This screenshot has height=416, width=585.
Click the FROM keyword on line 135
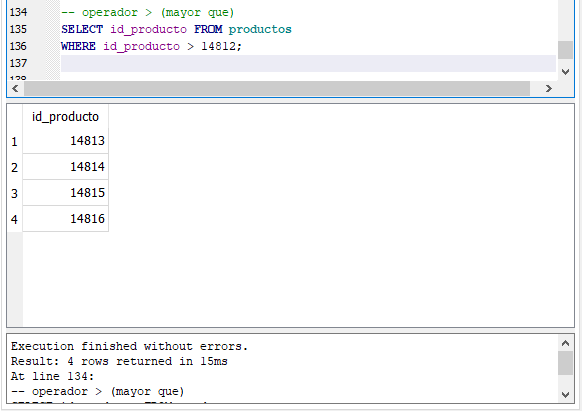(x=208, y=29)
